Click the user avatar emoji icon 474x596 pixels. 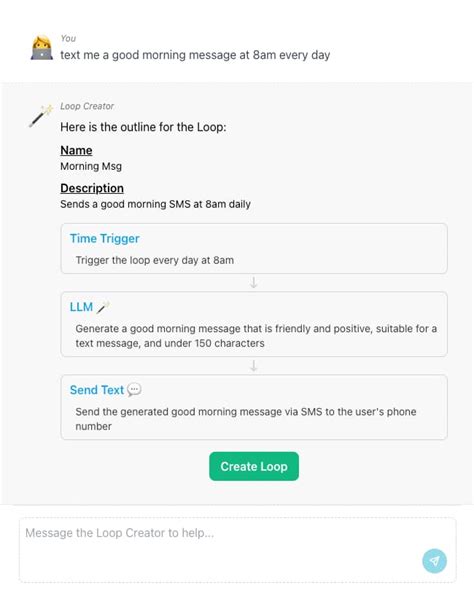click(42, 48)
